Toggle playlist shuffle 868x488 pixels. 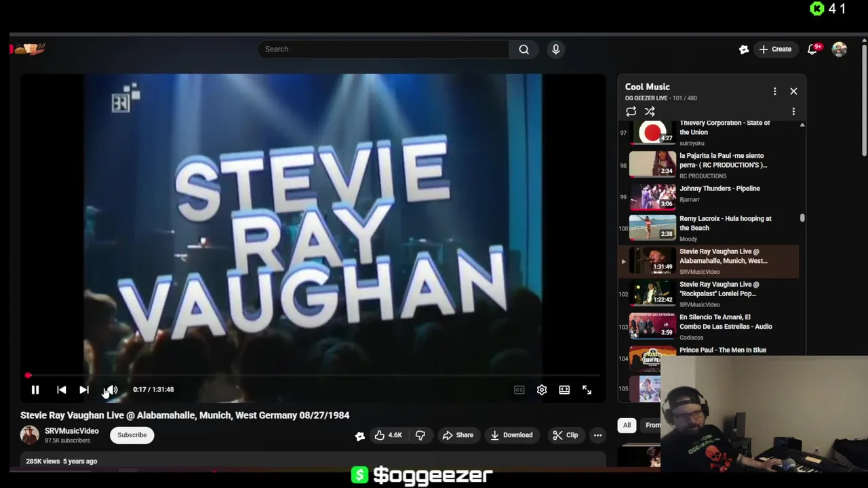[x=650, y=111]
